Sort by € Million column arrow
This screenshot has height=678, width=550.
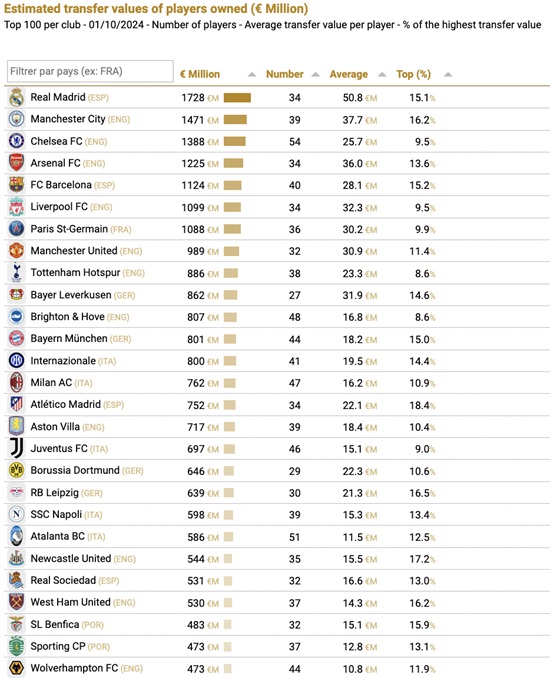(252, 75)
